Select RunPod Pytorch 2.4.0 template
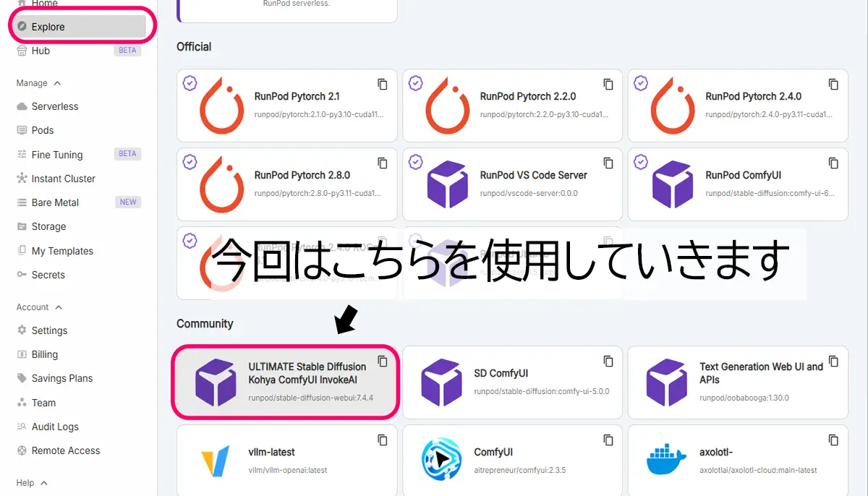 point(738,106)
